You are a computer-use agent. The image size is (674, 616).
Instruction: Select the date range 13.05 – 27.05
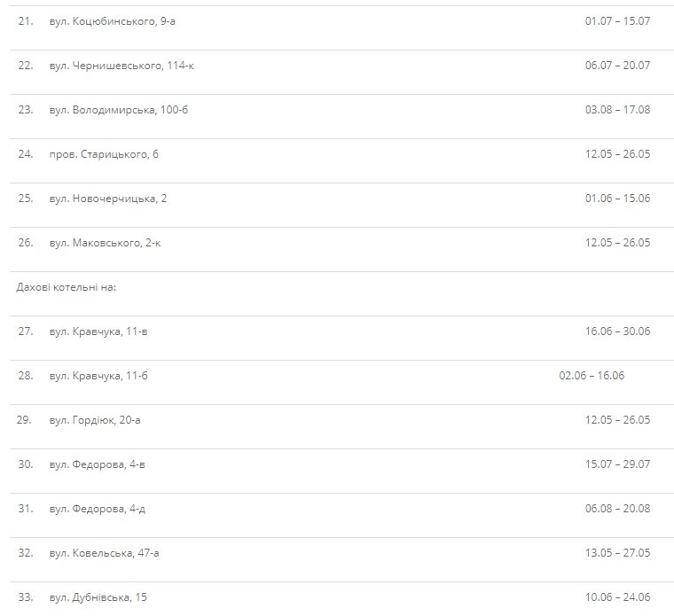pos(617,553)
